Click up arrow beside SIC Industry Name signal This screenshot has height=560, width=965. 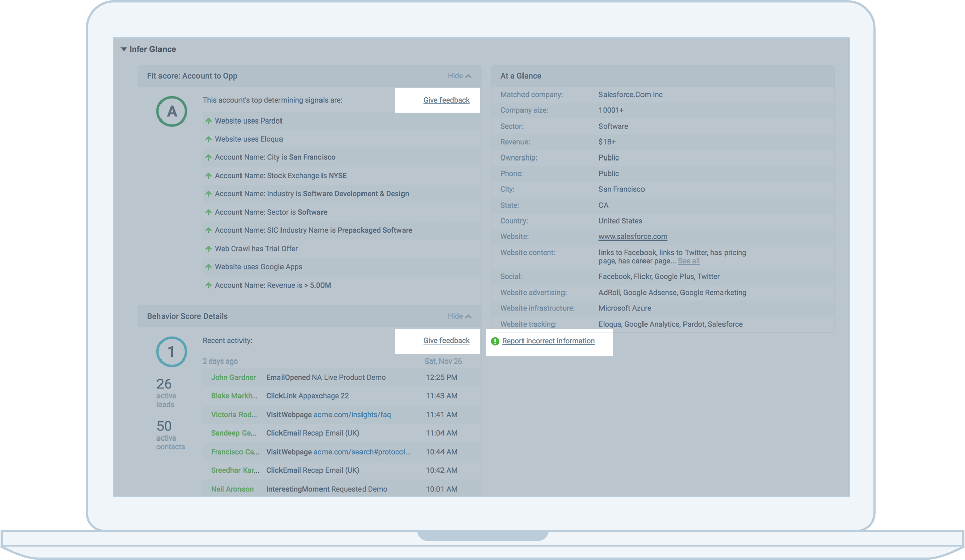208,230
